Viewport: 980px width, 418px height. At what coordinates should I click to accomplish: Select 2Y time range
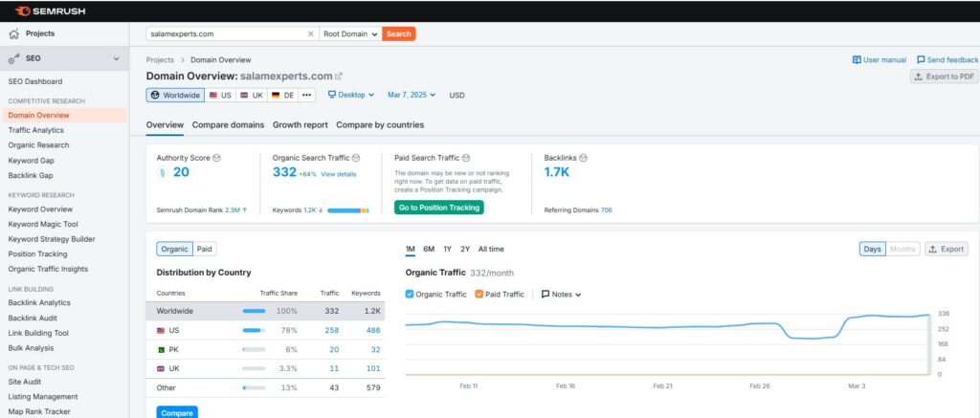465,249
